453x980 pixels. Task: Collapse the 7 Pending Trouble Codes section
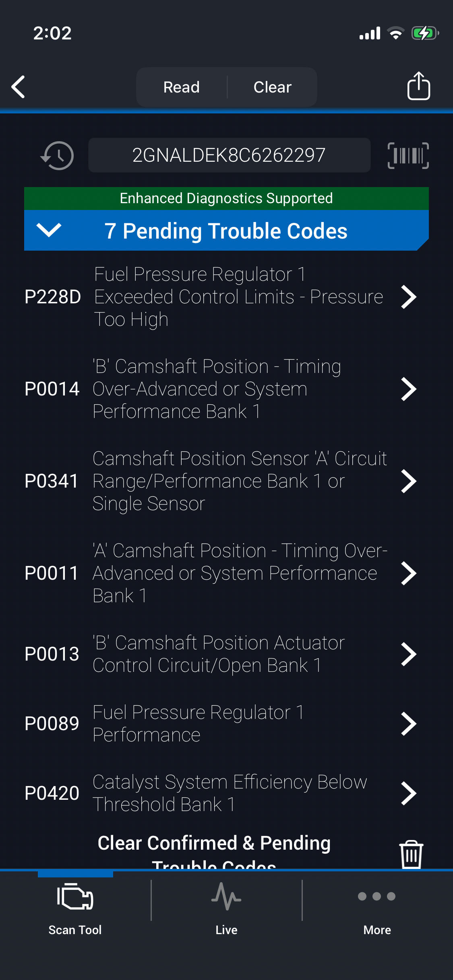coord(49,231)
